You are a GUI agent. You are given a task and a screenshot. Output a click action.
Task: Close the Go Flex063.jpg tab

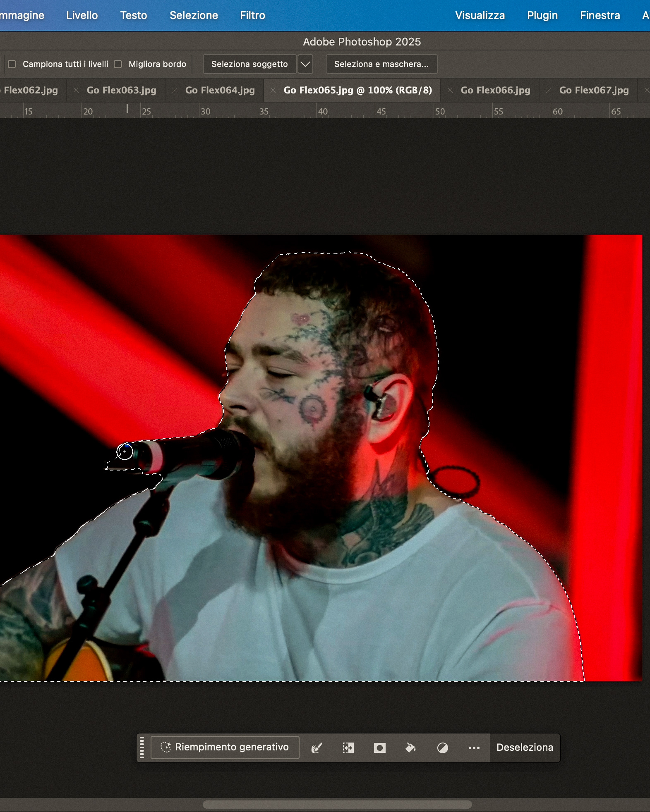pos(76,90)
